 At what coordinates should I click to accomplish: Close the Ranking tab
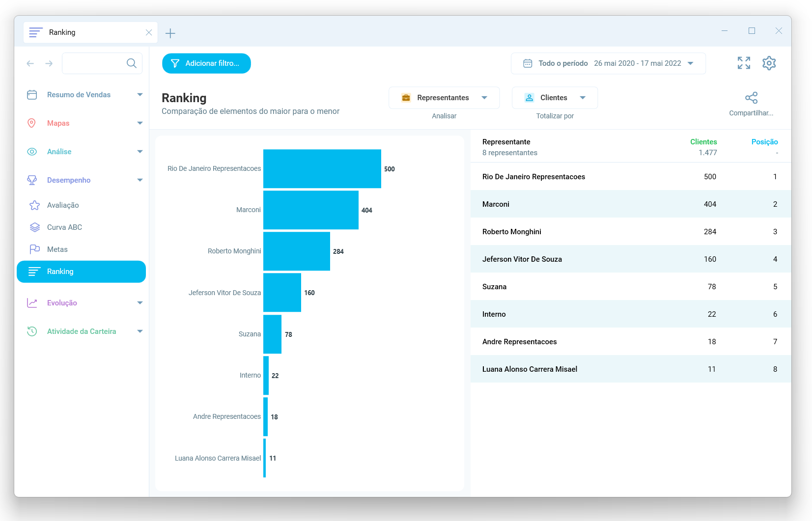(149, 32)
